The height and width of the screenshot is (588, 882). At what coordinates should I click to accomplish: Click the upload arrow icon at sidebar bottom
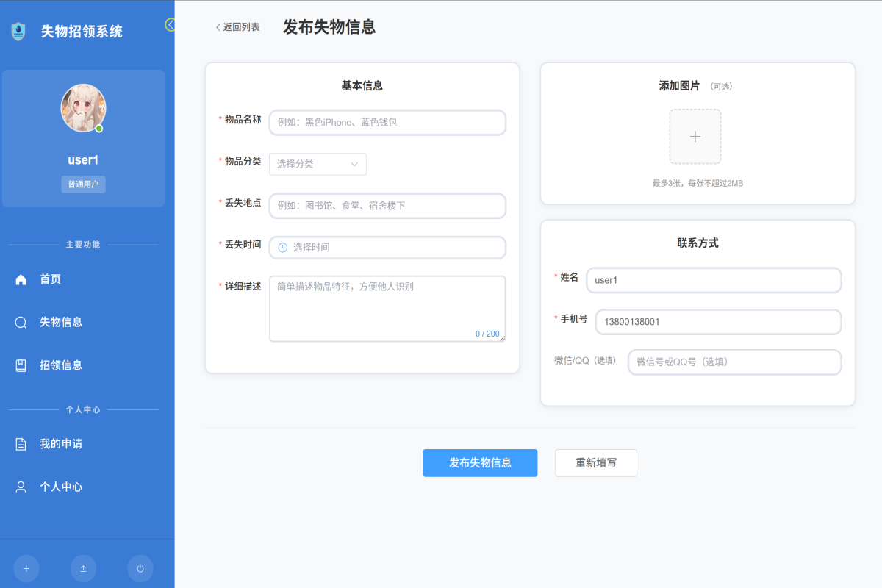[x=83, y=568]
